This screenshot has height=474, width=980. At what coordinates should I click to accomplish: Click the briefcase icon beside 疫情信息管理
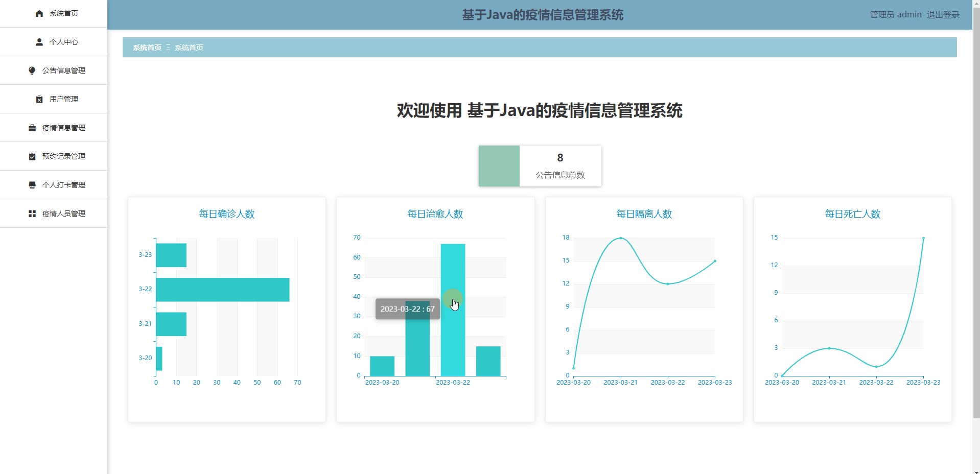32,128
